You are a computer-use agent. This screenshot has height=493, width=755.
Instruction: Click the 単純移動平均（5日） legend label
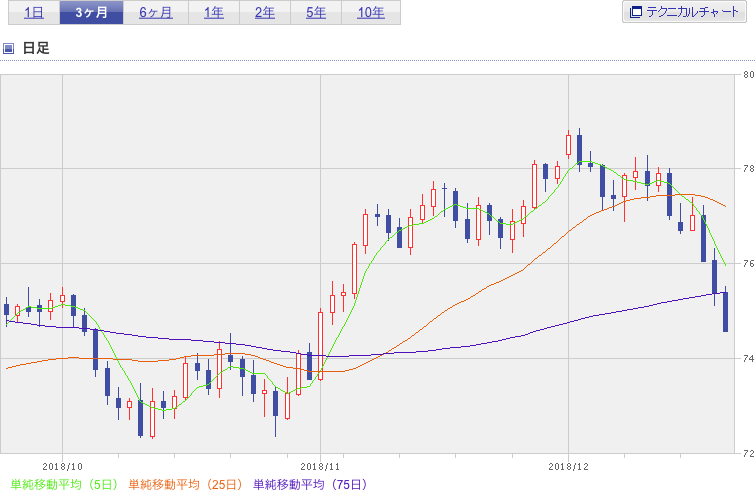point(64,484)
